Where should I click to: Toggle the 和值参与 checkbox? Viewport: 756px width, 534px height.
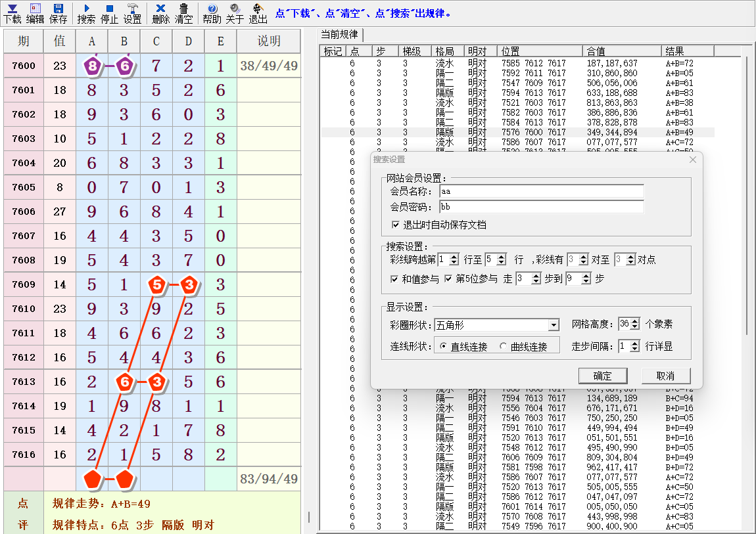[394, 278]
